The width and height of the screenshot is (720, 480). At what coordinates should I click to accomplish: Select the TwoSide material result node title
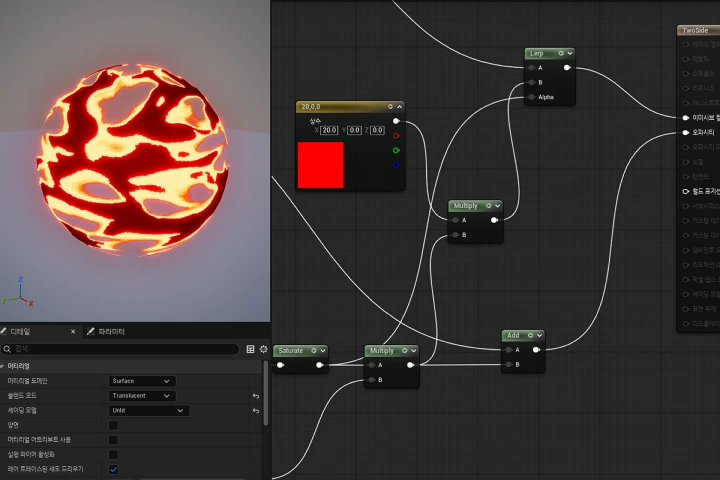pos(695,30)
